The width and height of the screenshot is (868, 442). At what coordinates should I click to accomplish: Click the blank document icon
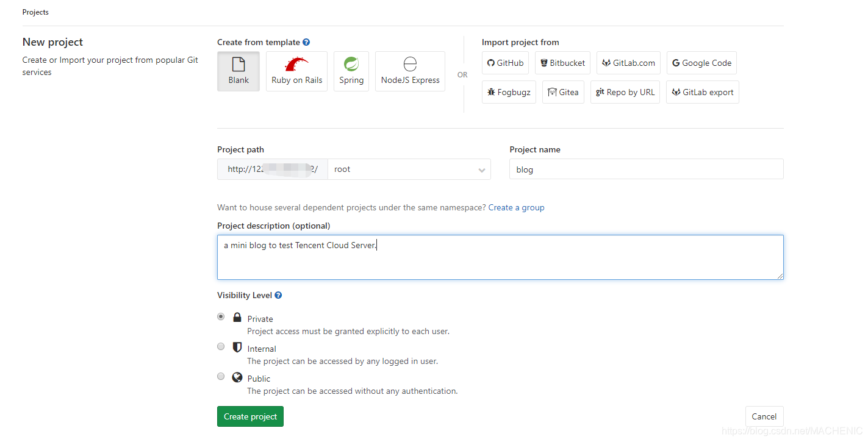coord(239,63)
